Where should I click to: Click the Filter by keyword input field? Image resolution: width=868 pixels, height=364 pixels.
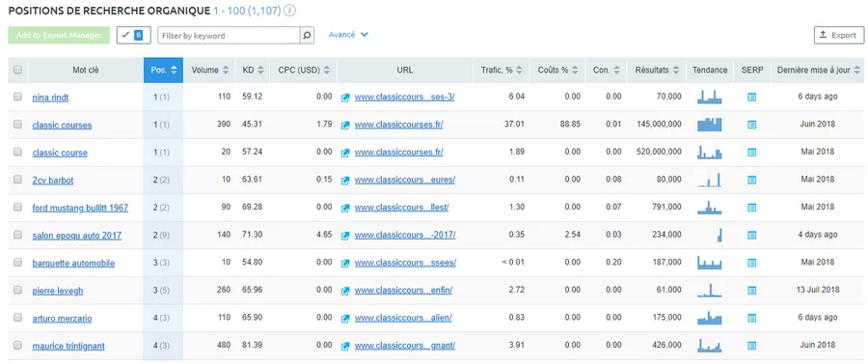click(230, 36)
